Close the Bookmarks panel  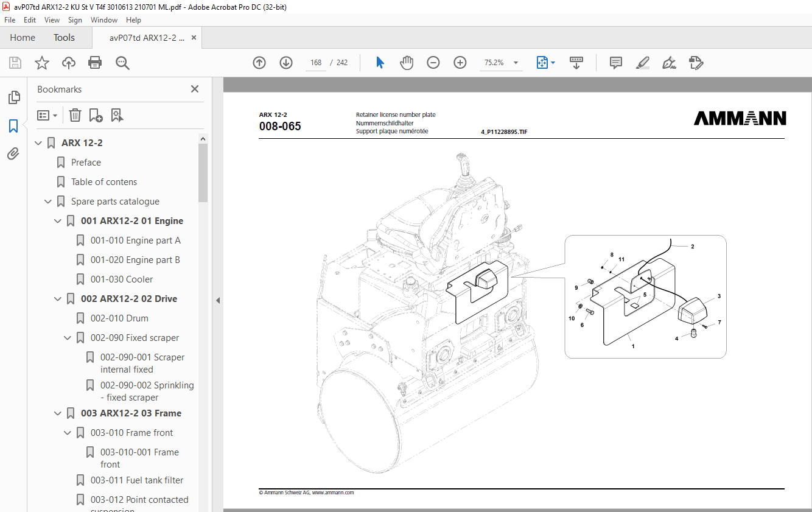pyautogui.click(x=195, y=89)
